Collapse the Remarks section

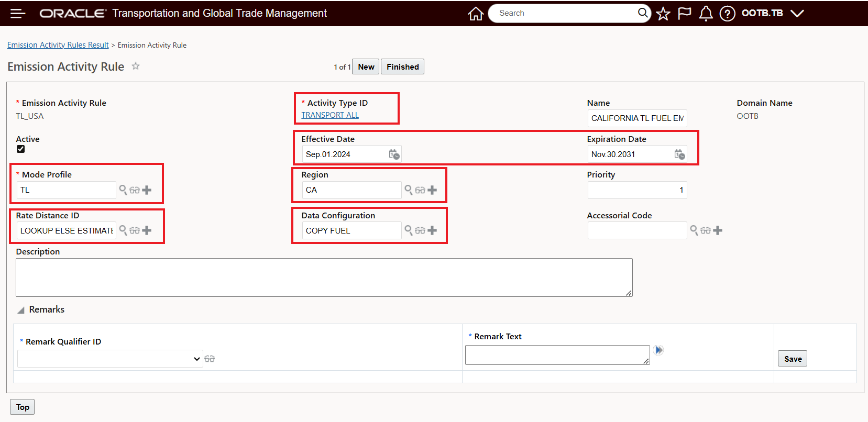click(21, 310)
